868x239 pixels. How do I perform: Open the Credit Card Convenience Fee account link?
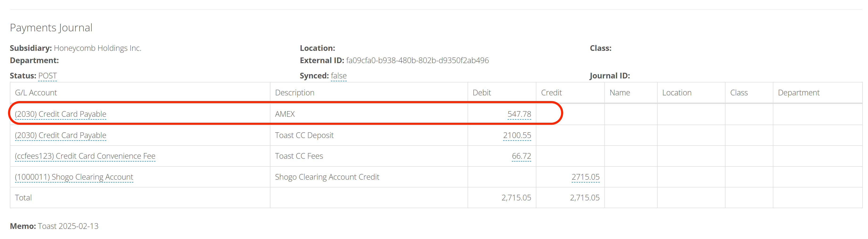(x=85, y=156)
